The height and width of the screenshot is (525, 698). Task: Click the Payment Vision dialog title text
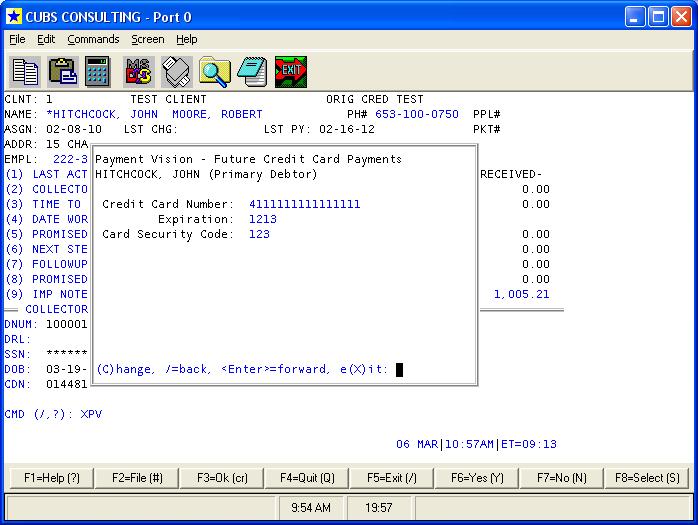[x=248, y=159]
